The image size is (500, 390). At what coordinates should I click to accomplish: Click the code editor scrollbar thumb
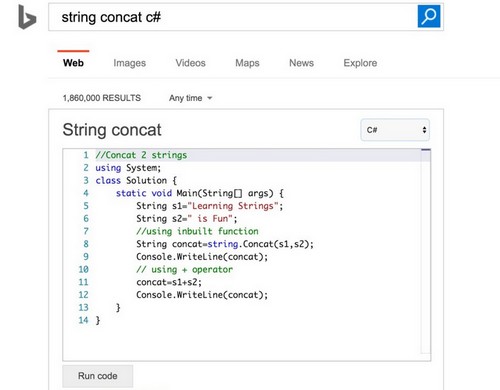426,150
